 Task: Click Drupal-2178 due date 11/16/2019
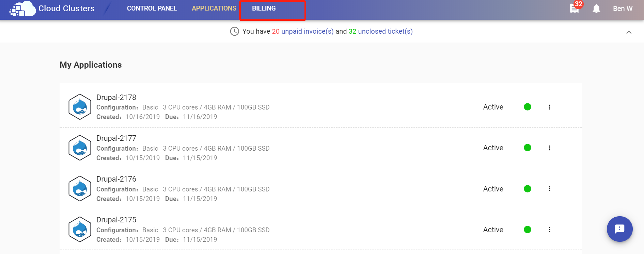click(x=200, y=117)
